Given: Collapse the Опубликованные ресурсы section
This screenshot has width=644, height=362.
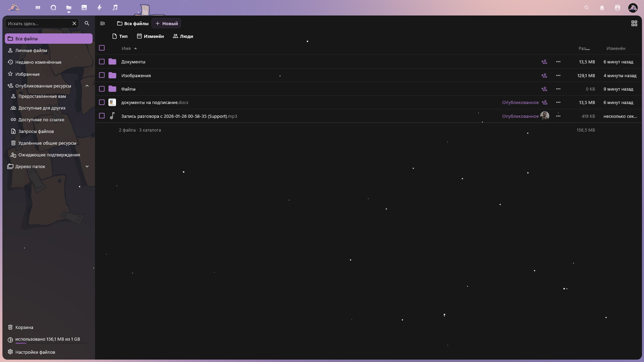Looking at the screenshot, I should pyautogui.click(x=87, y=86).
